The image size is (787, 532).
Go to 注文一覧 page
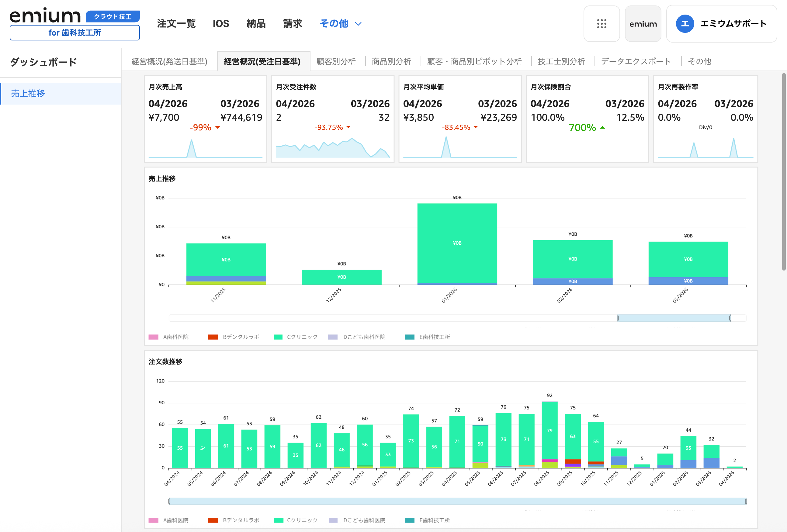(176, 23)
